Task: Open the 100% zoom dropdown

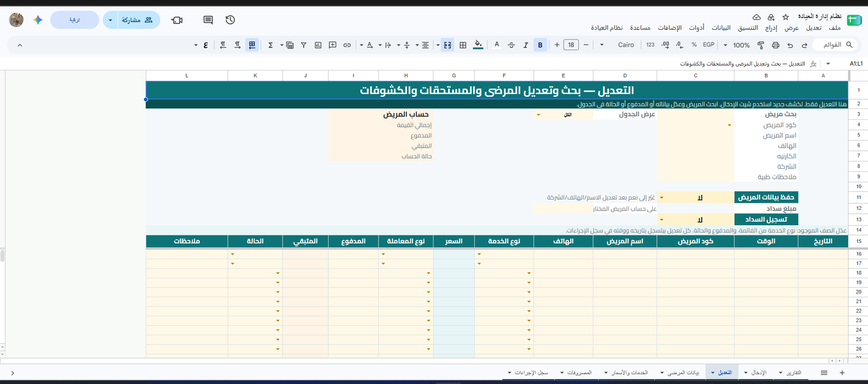Action: tap(737, 45)
